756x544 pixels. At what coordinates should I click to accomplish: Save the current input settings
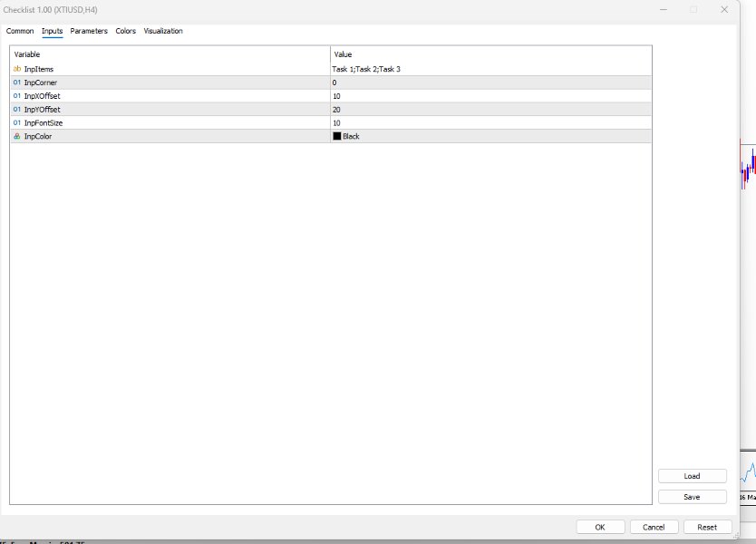692,497
